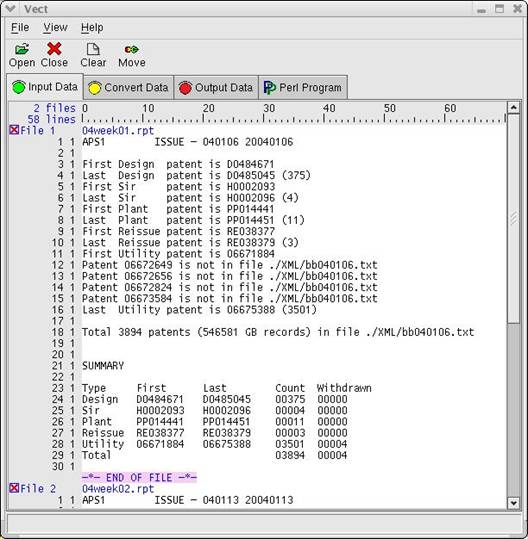Click the green circle on Input Data

coord(19,87)
